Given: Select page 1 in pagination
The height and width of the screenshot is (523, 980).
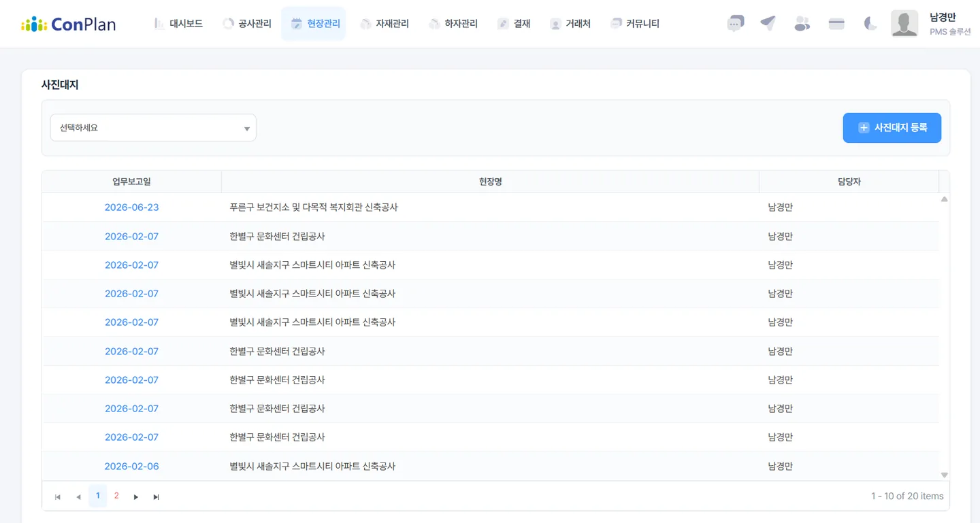Looking at the screenshot, I should tap(97, 496).
